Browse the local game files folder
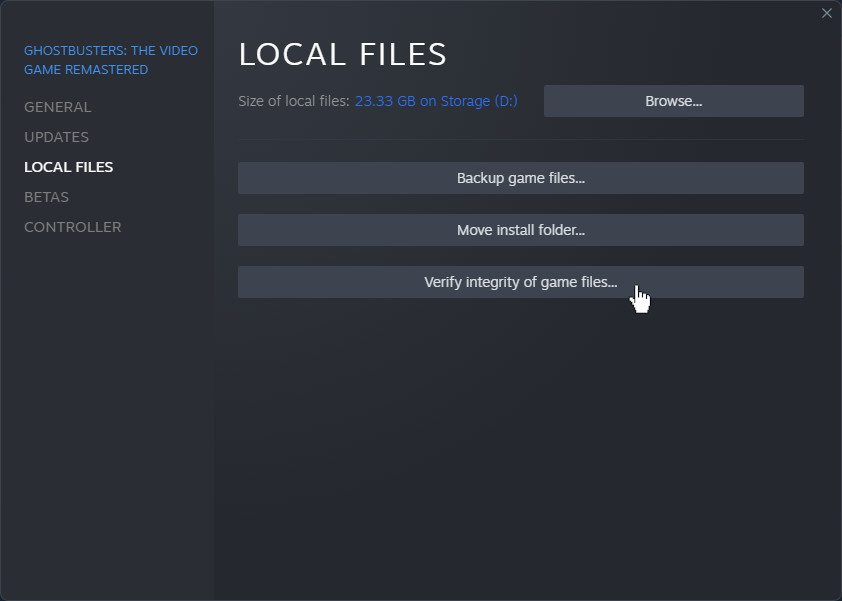This screenshot has height=601, width=842. point(673,101)
